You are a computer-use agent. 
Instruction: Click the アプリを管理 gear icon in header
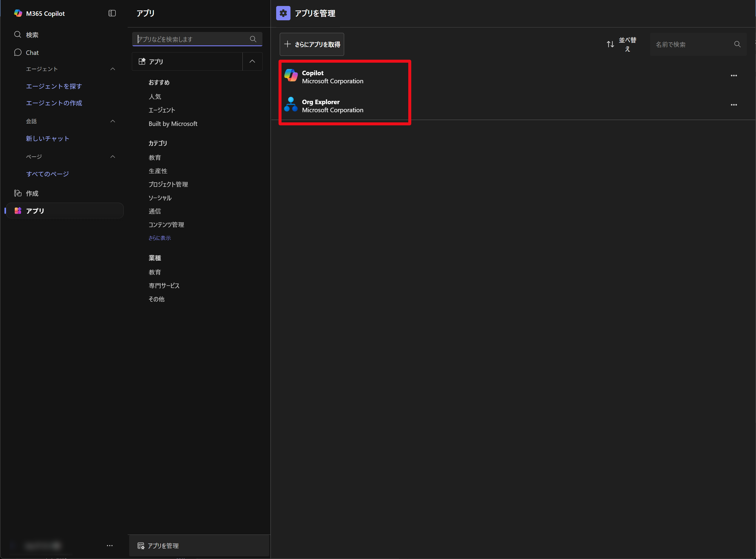tap(283, 13)
